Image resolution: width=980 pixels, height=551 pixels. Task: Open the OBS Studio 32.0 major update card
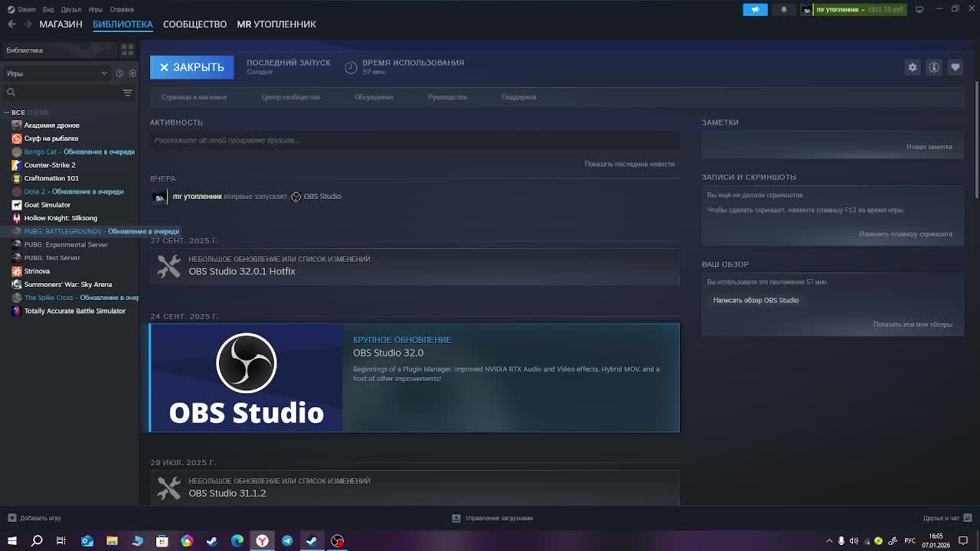tap(414, 378)
